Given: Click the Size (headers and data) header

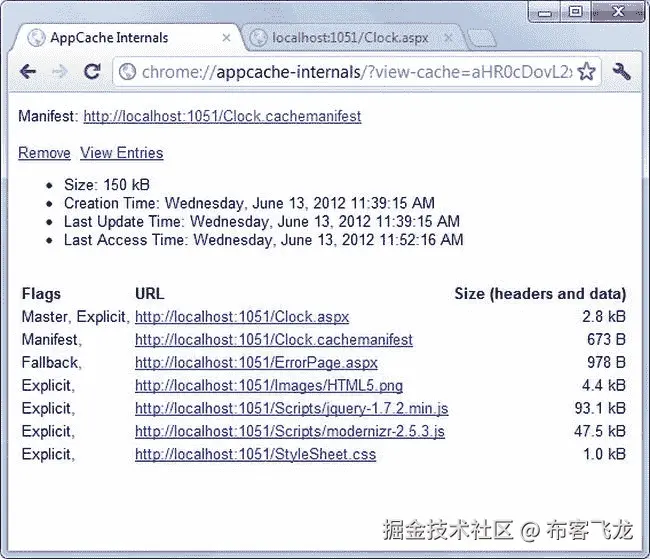Looking at the screenshot, I should (540, 294).
